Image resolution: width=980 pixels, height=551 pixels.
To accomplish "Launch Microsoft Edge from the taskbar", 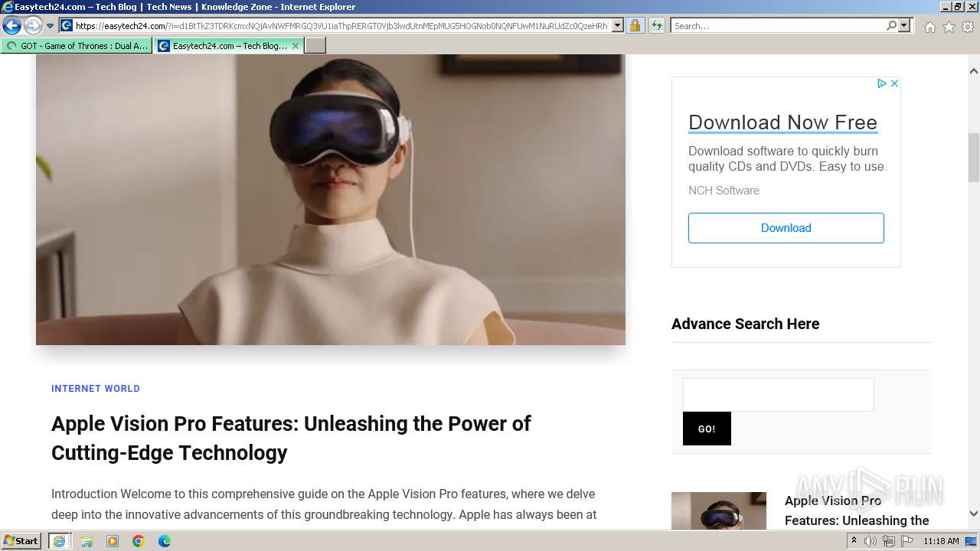I will tap(165, 541).
